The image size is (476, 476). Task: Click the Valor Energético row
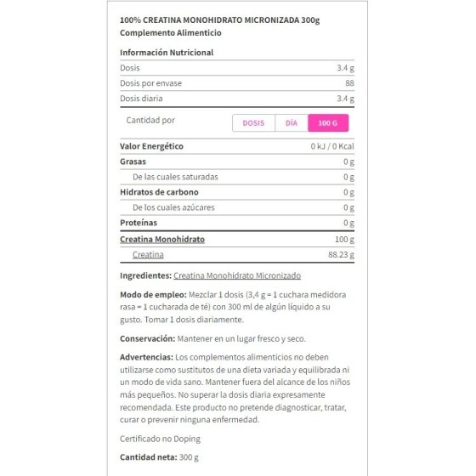[x=237, y=146]
